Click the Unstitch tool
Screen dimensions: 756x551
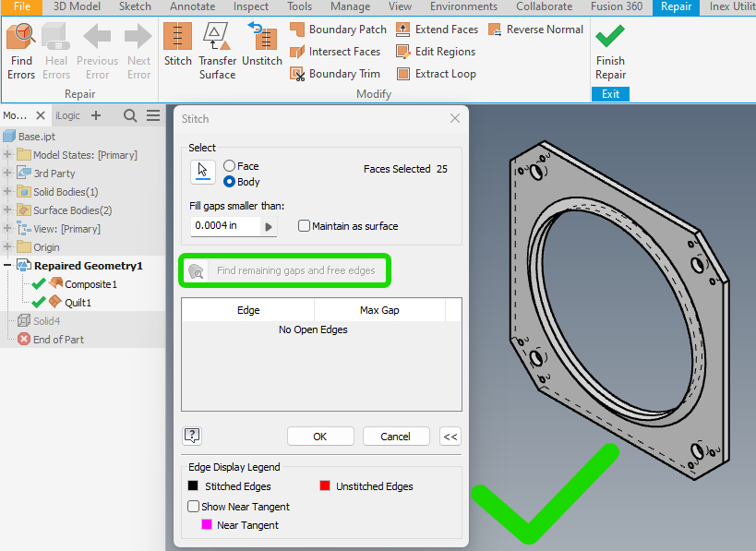tap(261, 44)
